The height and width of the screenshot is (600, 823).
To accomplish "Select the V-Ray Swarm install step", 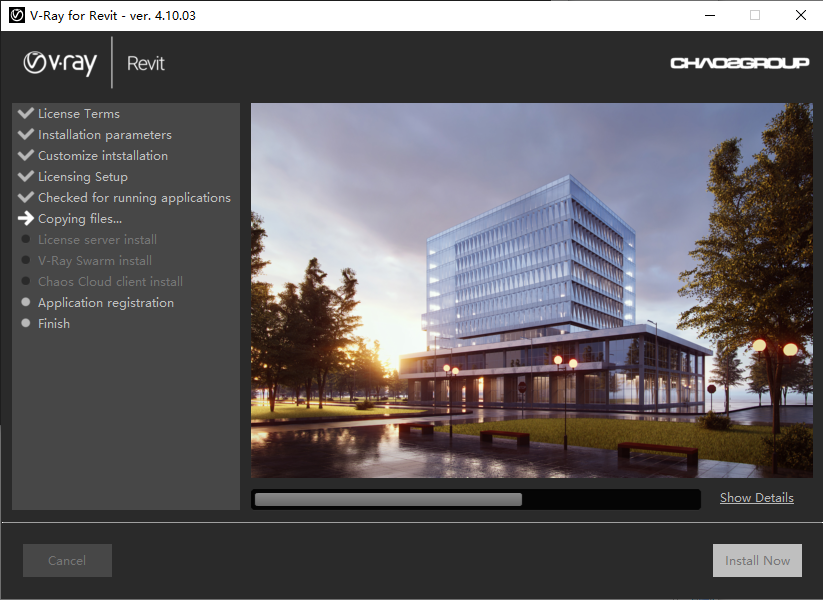I will pos(94,261).
